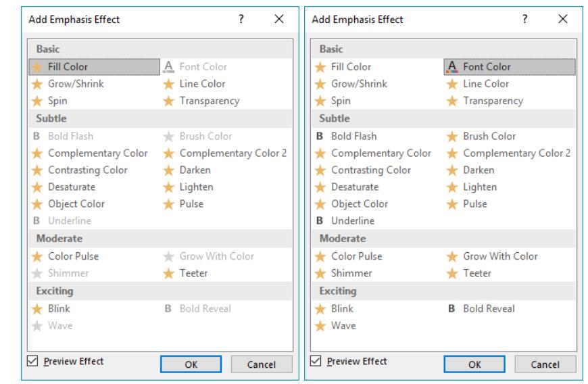Image resolution: width=588 pixels, height=384 pixels.
Task: Click Desaturate star icon in right dialog
Action: pos(320,187)
